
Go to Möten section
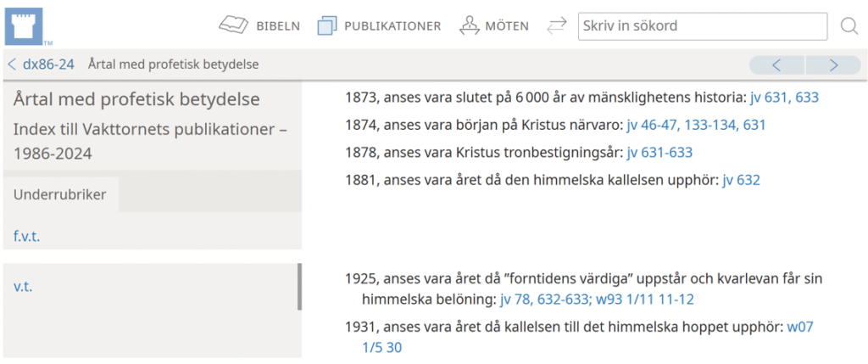pos(493,26)
